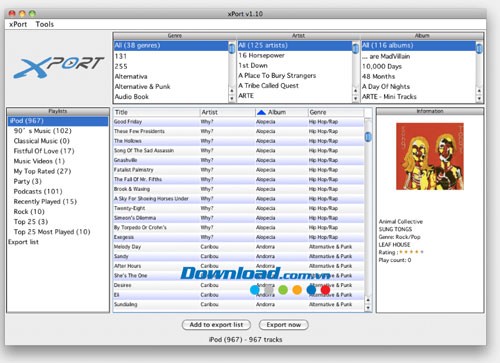Select Top 25 Most Played (10) playlist

point(58,232)
